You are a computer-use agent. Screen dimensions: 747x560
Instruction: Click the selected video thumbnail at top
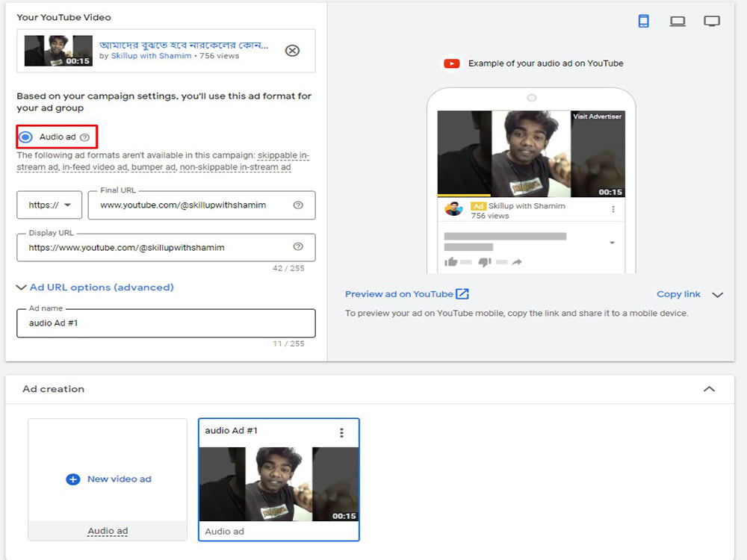click(58, 51)
